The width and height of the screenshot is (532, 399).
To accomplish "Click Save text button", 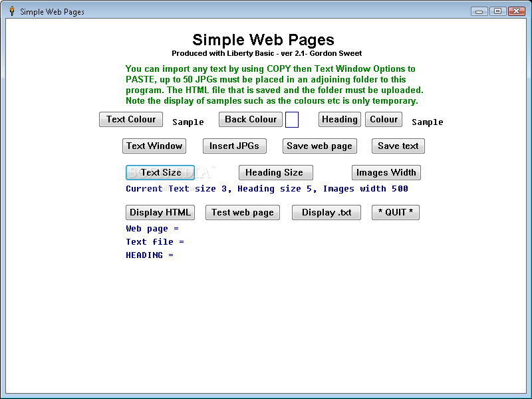I will (398, 146).
